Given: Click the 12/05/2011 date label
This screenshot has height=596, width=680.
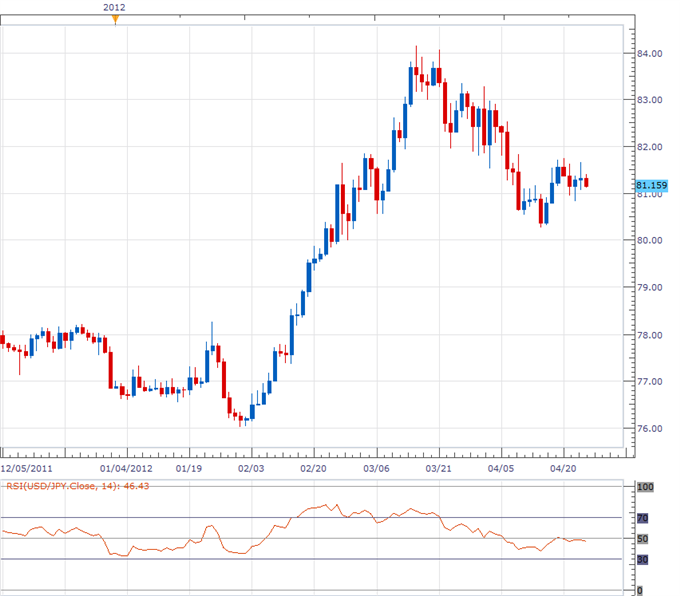Looking at the screenshot, I should click(x=26, y=468).
